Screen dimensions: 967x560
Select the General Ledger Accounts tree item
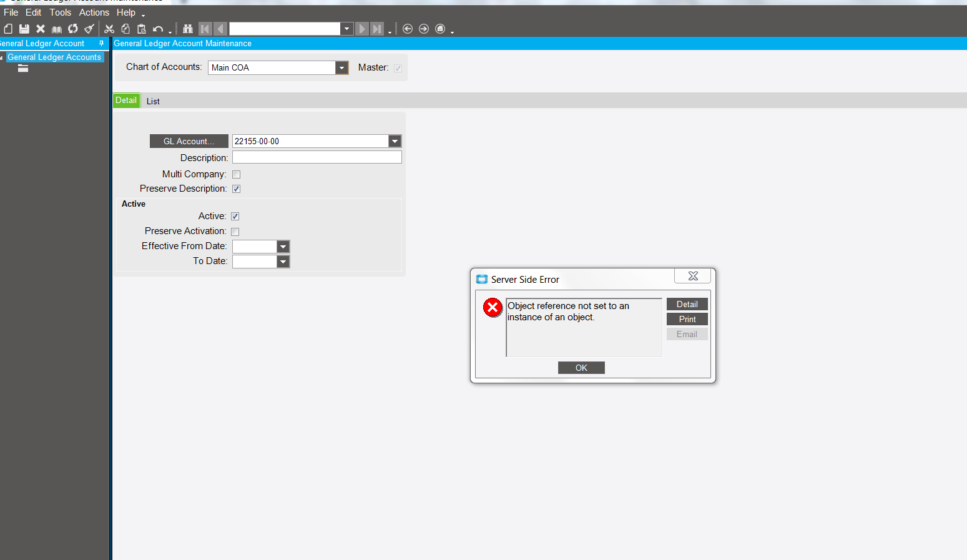click(54, 57)
